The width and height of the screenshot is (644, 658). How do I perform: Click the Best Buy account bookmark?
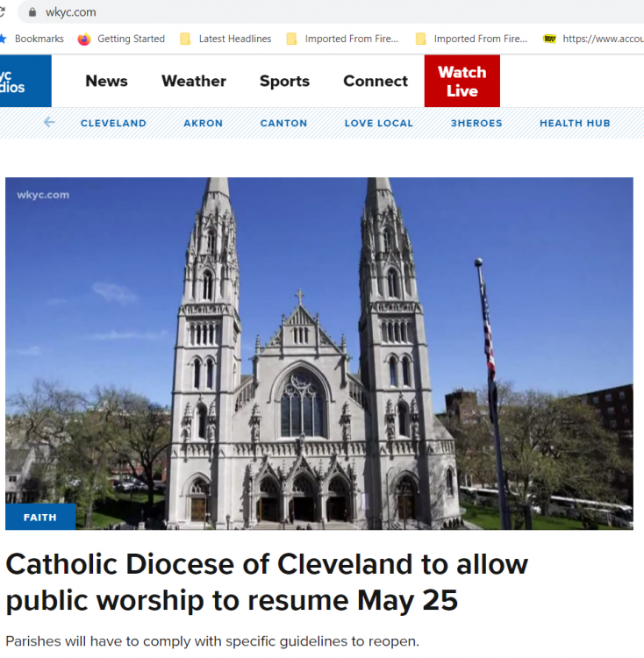tap(592, 39)
